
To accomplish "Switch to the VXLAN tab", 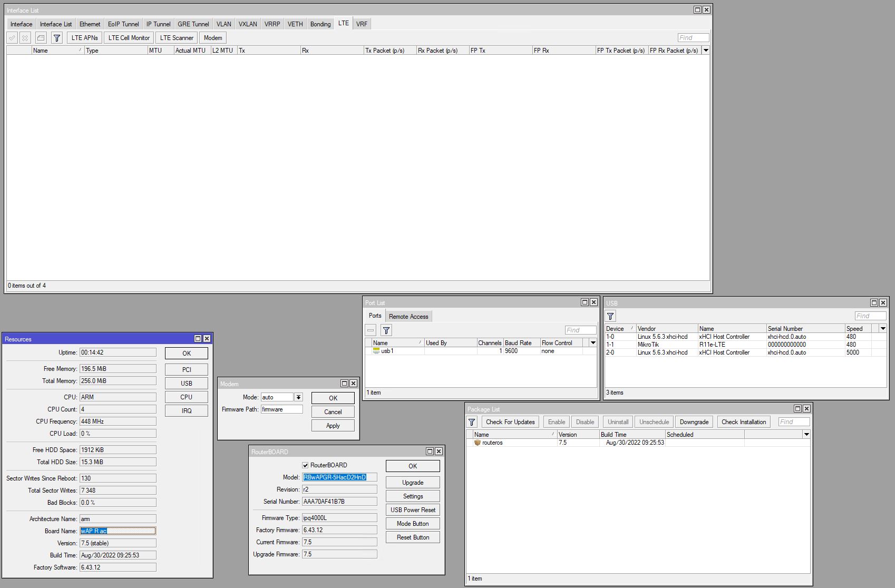I will click(x=248, y=24).
